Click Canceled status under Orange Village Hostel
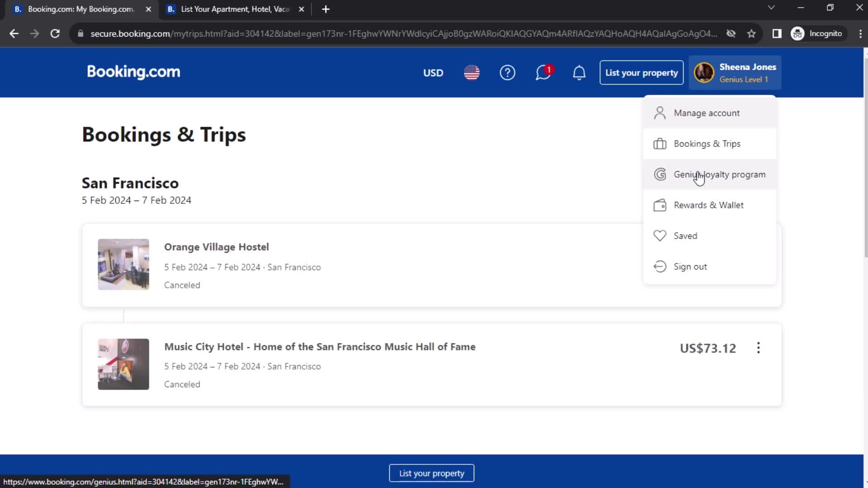The width and height of the screenshot is (868, 488). 182,285
